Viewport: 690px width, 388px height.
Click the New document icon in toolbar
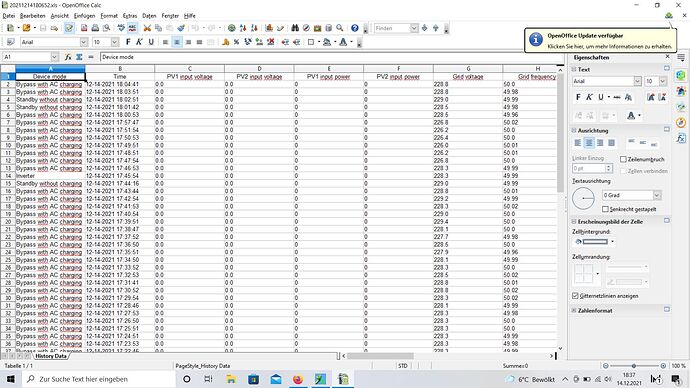[x=10, y=28]
